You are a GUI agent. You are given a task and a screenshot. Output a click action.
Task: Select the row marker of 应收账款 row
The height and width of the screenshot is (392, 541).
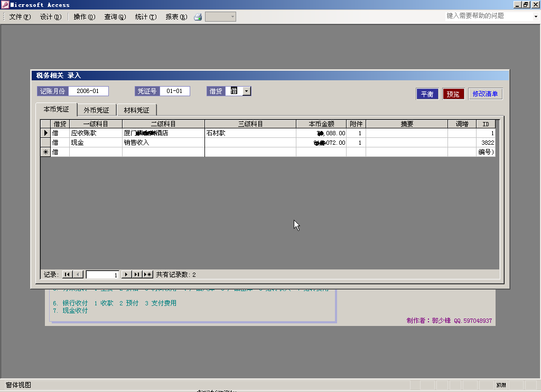tap(45, 133)
